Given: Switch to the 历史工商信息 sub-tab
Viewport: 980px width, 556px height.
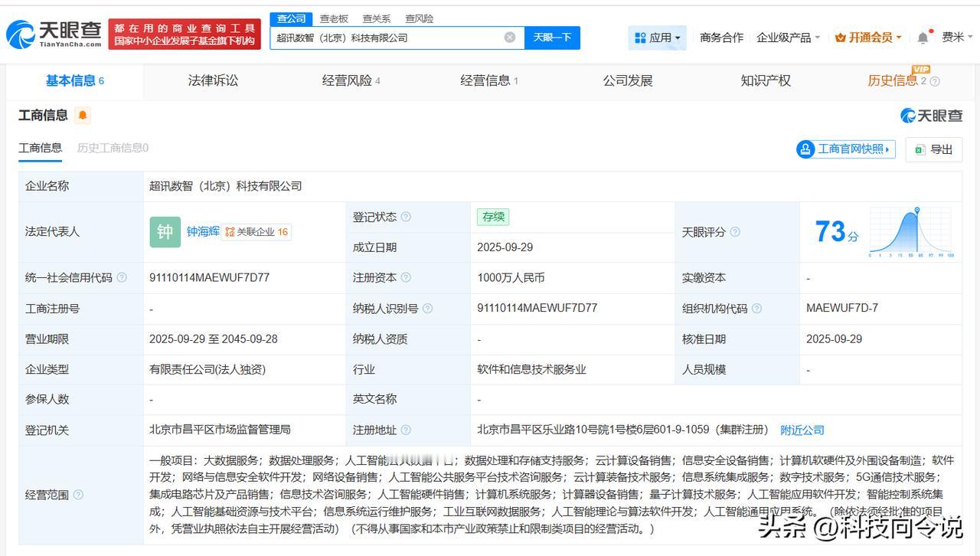Looking at the screenshot, I should click(113, 149).
